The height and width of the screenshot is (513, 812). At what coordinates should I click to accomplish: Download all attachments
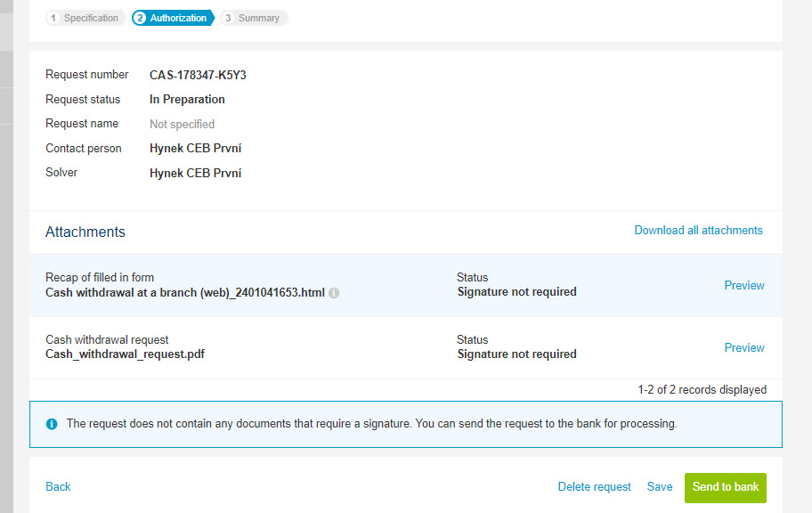tap(698, 230)
